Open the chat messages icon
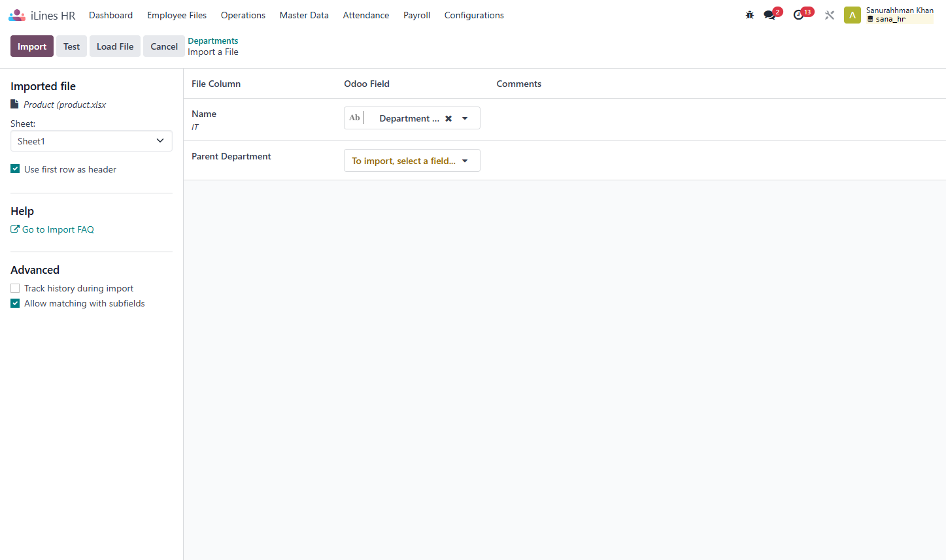946x560 pixels. click(x=770, y=15)
